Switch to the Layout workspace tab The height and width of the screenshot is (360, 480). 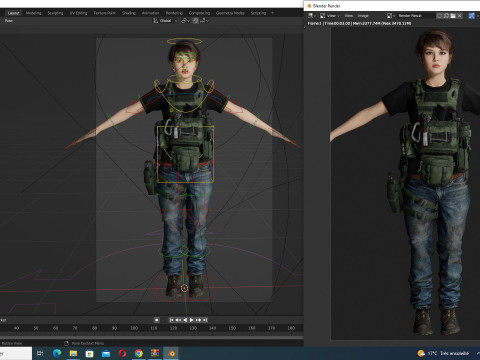click(13, 13)
